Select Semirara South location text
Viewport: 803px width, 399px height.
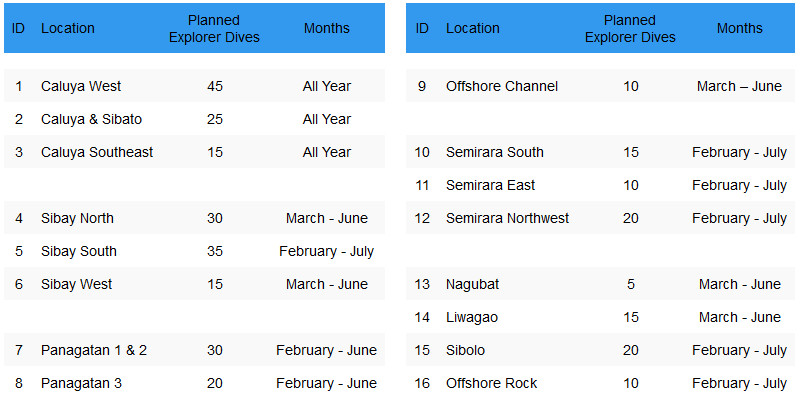tap(494, 152)
